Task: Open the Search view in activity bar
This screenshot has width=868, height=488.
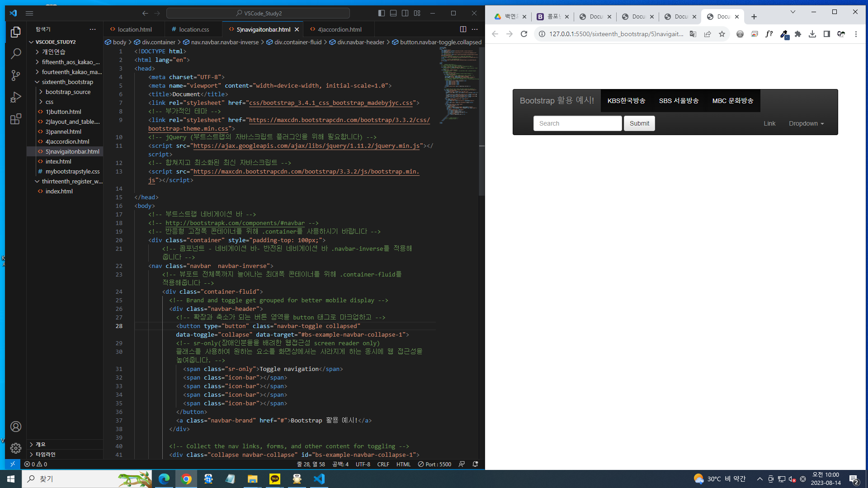Action: coord(16,54)
